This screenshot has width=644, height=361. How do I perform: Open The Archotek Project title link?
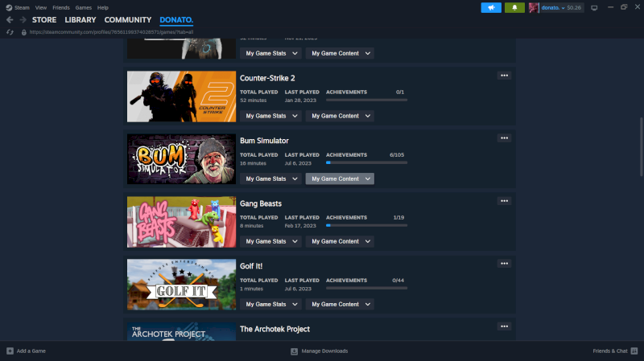(275, 329)
